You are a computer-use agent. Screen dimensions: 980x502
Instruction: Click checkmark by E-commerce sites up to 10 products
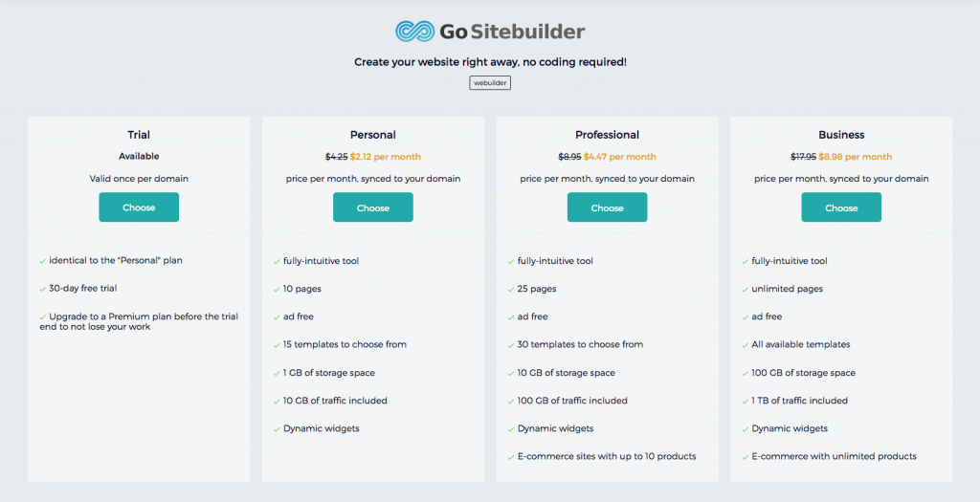point(511,456)
